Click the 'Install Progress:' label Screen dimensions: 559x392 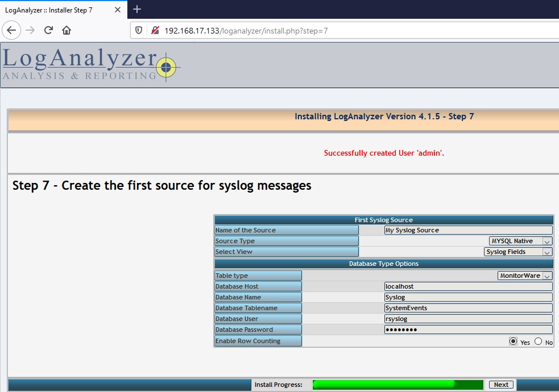pos(279,385)
